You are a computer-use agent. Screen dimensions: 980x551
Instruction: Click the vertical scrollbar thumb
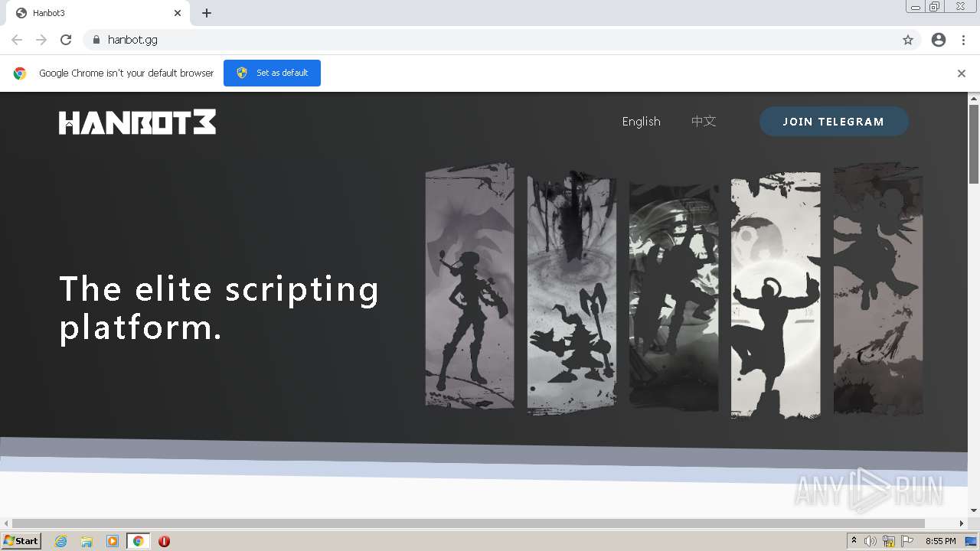coord(974,144)
